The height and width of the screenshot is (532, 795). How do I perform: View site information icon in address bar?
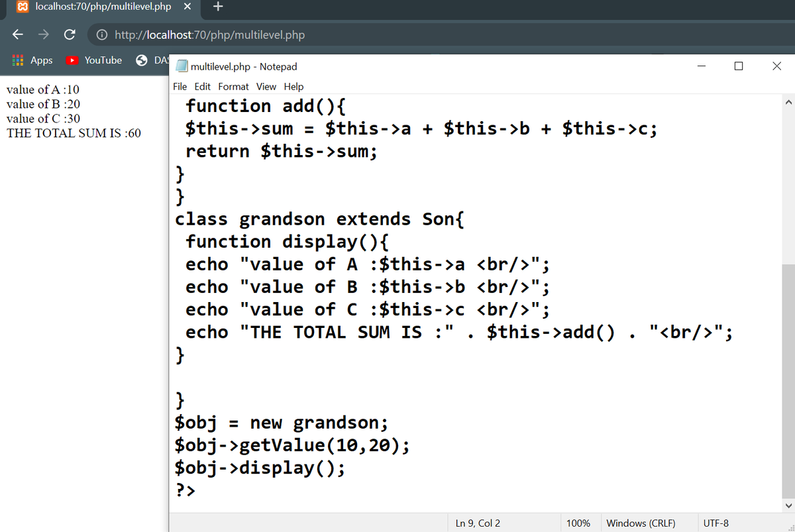click(x=102, y=35)
